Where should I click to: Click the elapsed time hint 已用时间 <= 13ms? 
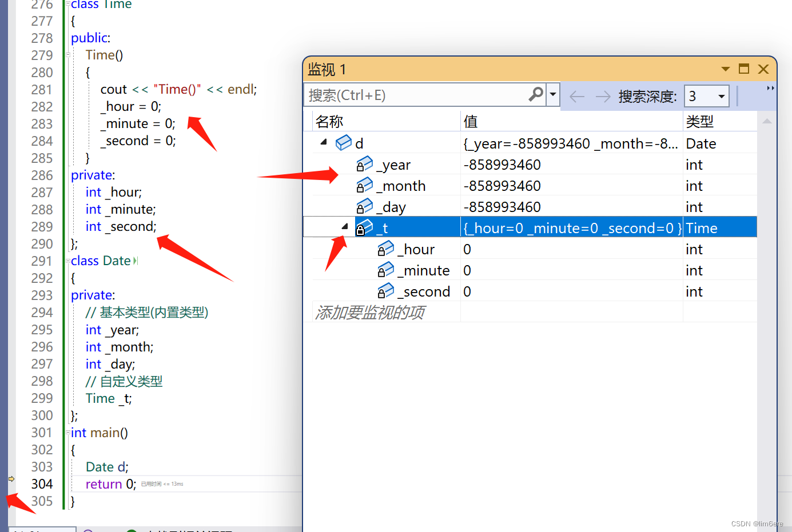162,484
